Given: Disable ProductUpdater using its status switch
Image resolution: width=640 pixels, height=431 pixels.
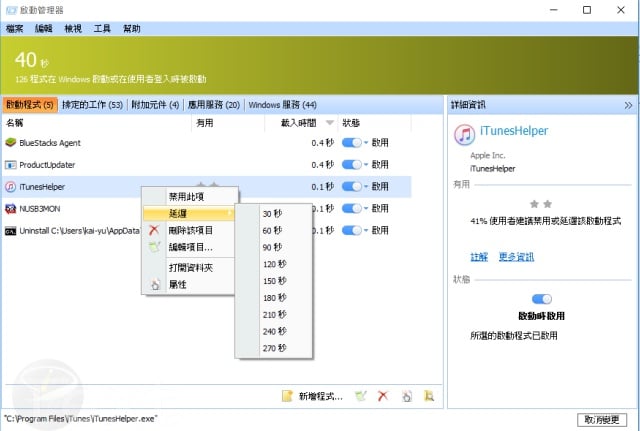Looking at the screenshot, I should pos(351,165).
